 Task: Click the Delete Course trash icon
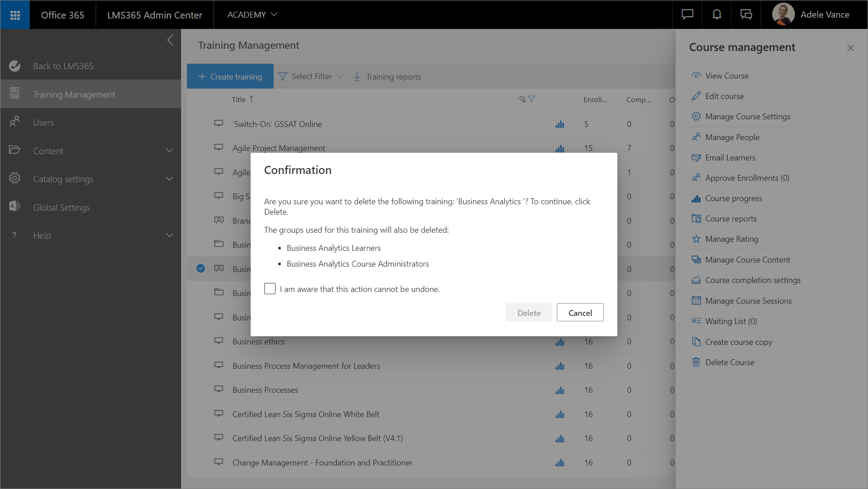click(696, 362)
